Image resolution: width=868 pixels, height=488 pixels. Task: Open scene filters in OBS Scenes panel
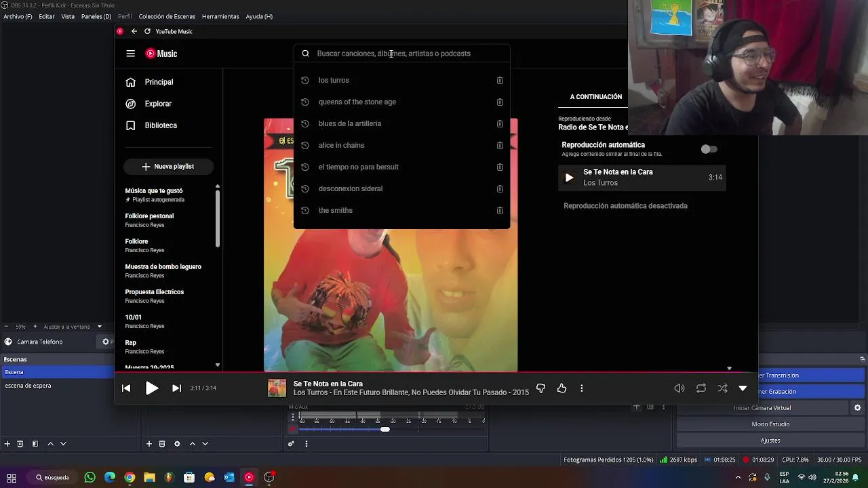[35, 444]
